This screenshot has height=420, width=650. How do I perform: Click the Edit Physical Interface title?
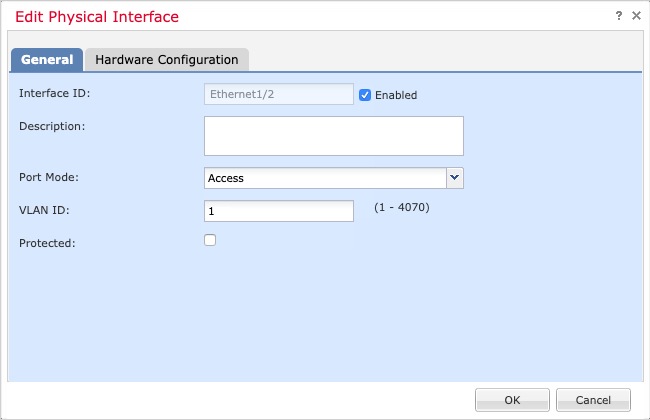(x=97, y=17)
